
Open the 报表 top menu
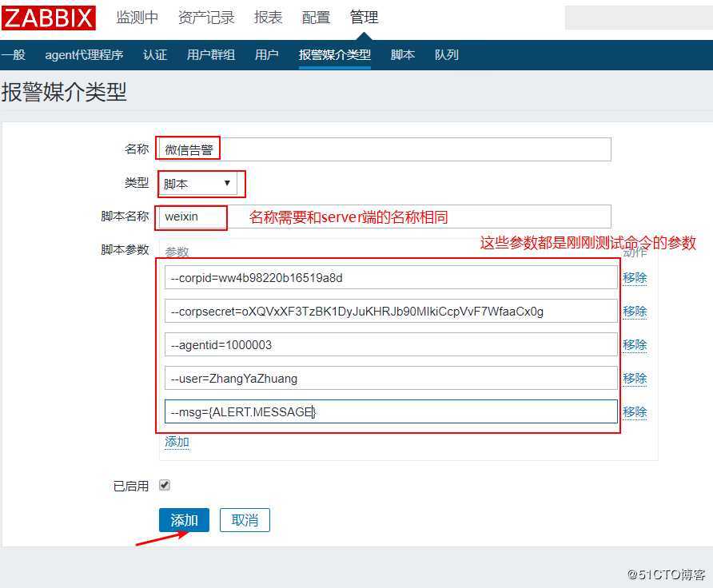[268, 18]
